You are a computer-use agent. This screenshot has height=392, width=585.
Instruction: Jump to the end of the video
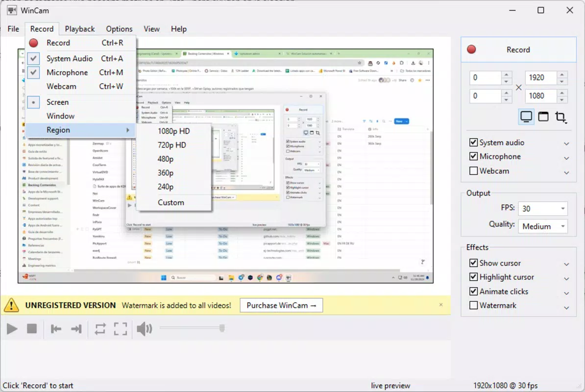[76, 329]
